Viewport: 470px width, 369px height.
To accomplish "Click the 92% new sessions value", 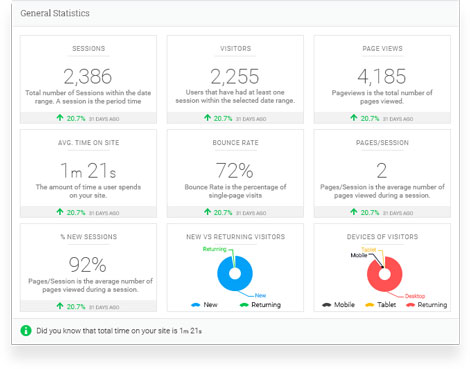I will click(x=88, y=265).
